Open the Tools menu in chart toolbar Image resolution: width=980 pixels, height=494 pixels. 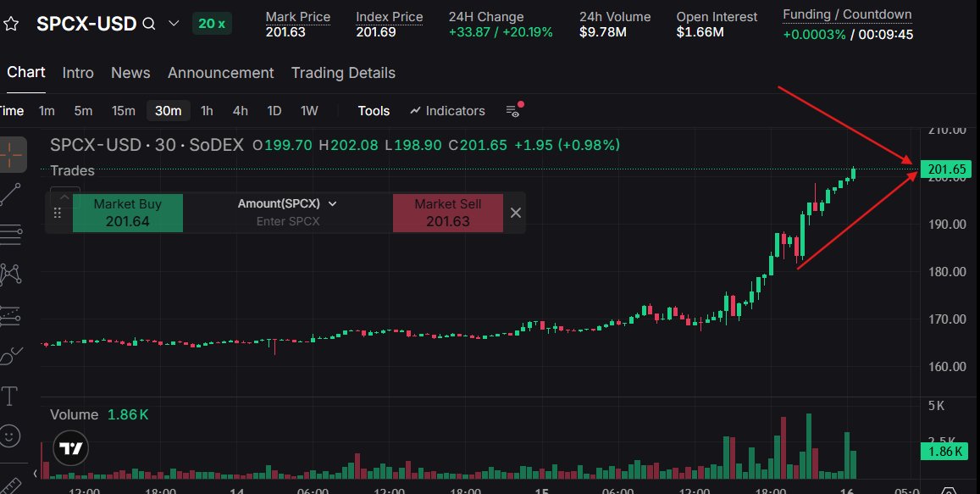(x=374, y=111)
